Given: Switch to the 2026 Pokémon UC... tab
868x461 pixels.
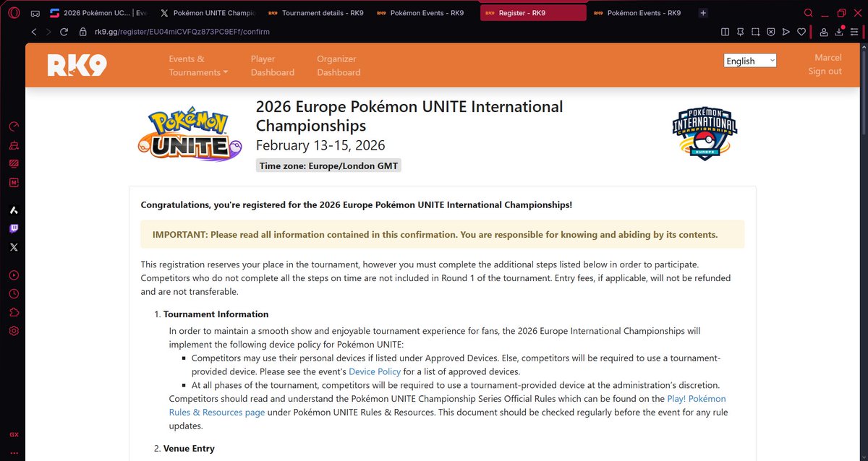Looking at the screenshot, I should point(98,13).
